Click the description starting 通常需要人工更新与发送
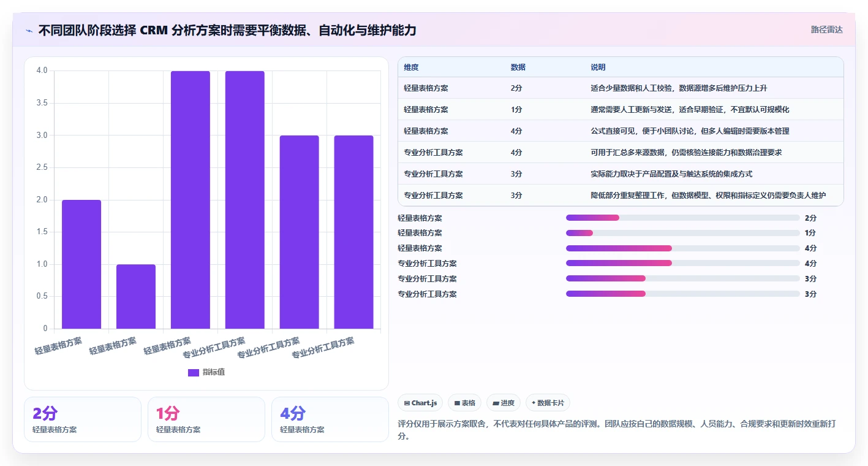Viewport: 868px width, 466px height. click(x=690, y=110)
